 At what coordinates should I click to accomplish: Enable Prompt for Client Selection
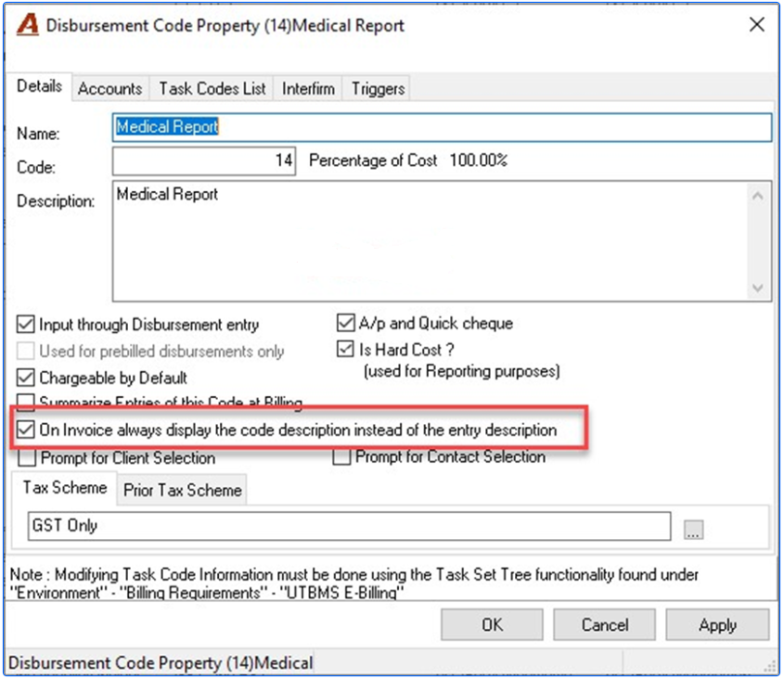27,457
